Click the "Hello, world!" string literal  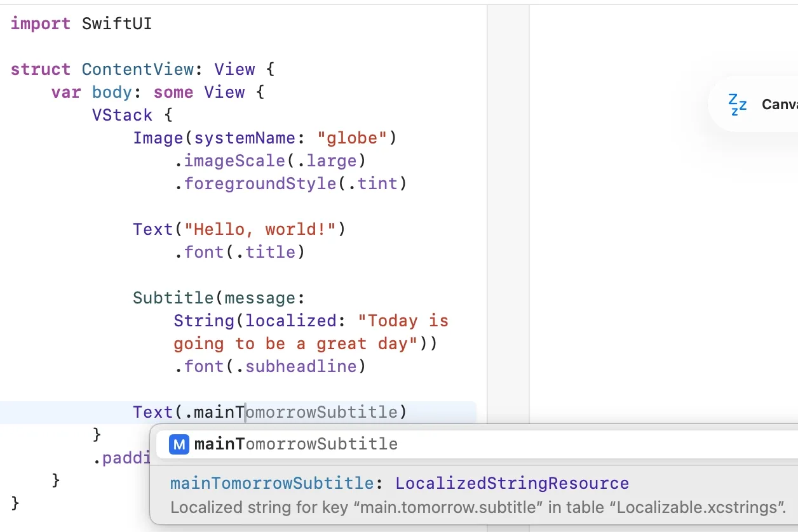260,229
